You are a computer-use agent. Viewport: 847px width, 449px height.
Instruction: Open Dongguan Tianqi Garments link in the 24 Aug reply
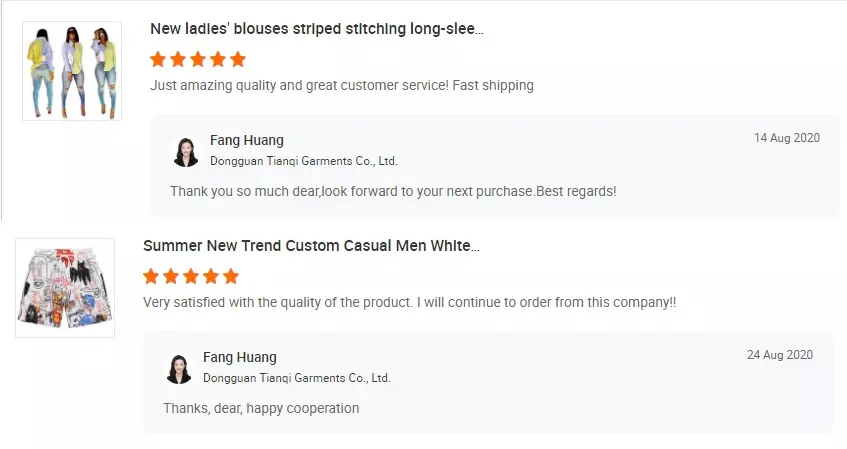297,378
